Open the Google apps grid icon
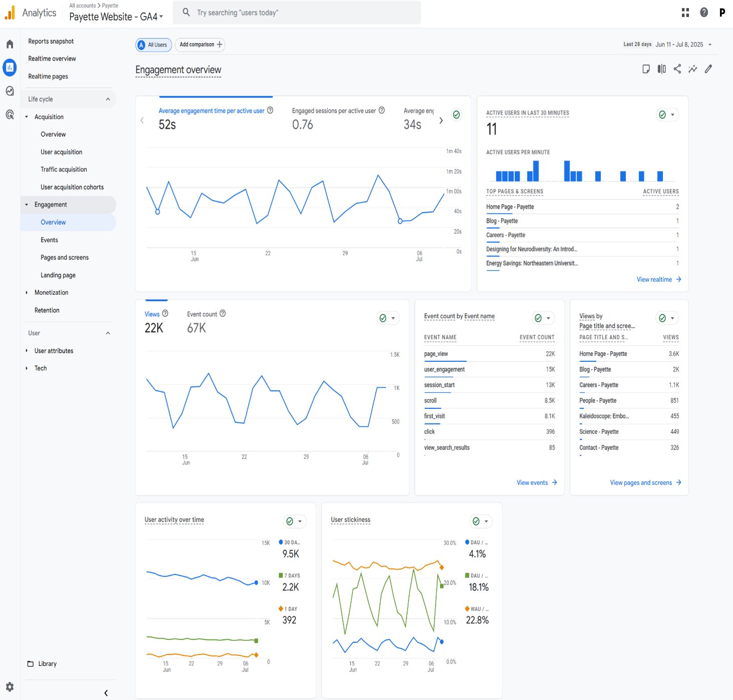 coord(685,13)
